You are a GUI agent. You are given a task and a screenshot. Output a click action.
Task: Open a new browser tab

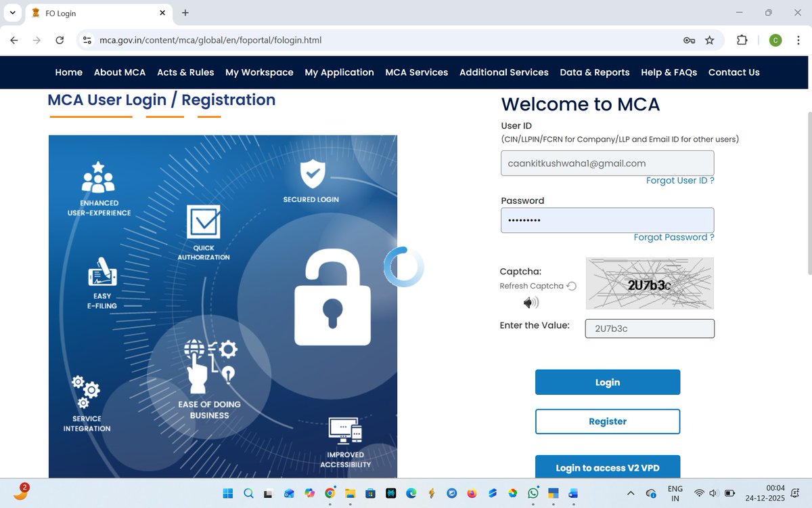pos(185,13)
